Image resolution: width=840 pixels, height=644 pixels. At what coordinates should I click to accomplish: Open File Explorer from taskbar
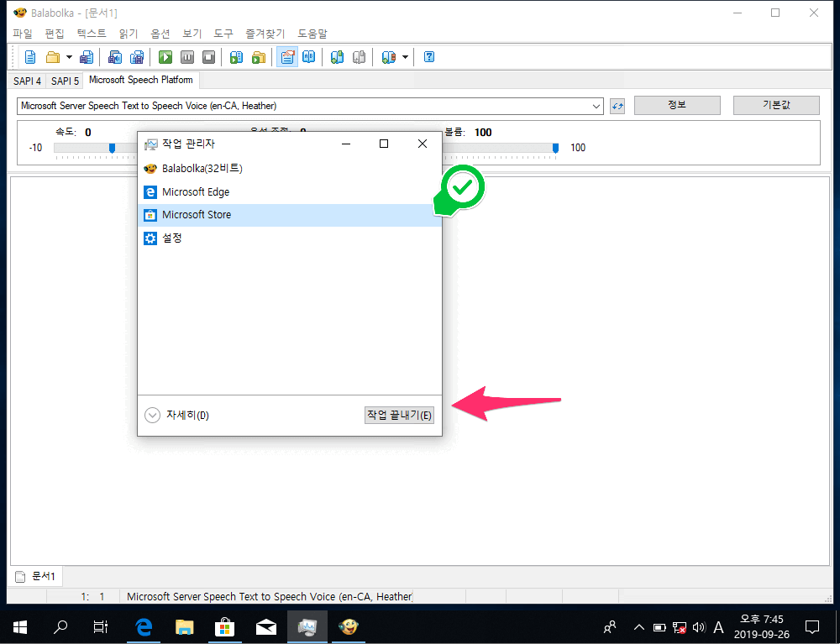(184, 626)
